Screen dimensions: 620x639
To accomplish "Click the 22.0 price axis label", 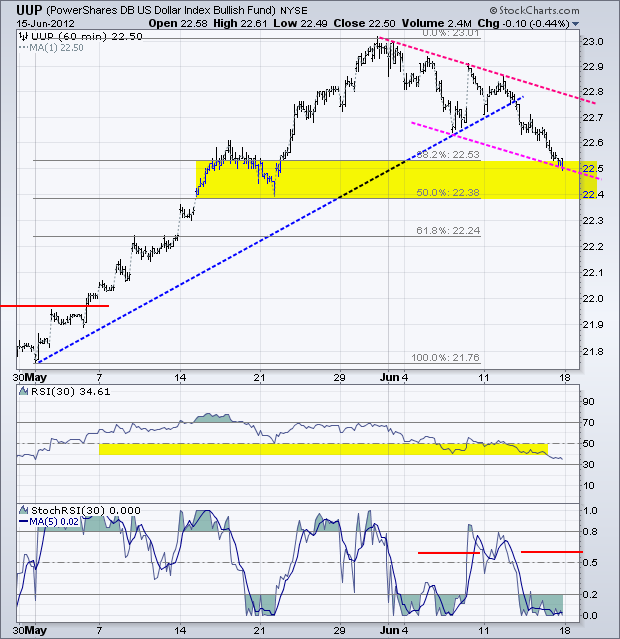I will click(x=593, y=299).
